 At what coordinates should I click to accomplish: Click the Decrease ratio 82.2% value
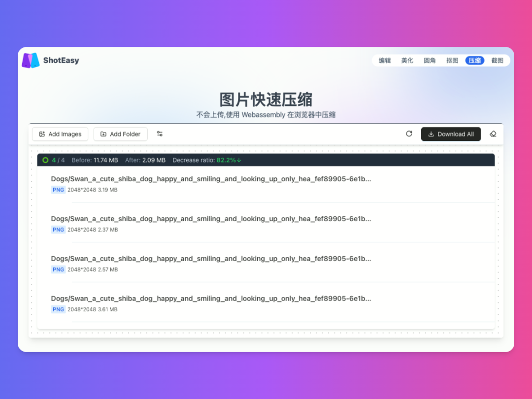click(207, 160)
